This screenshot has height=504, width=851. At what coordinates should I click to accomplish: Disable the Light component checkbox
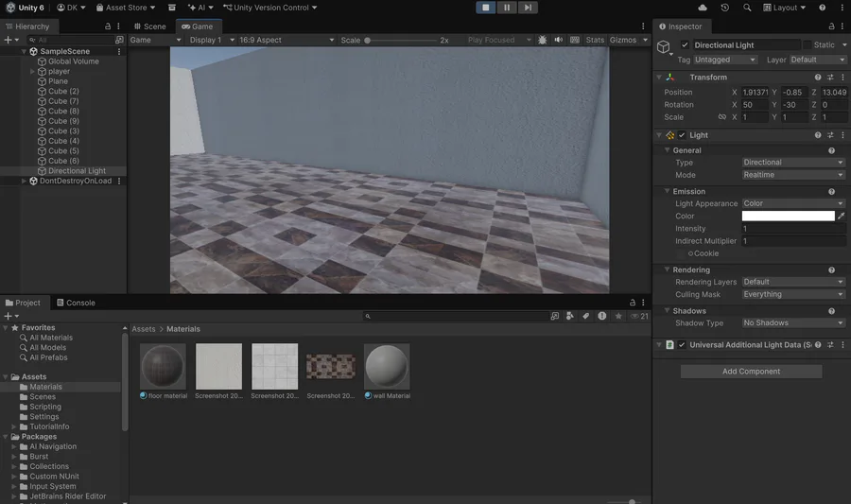tap(682, 135)
